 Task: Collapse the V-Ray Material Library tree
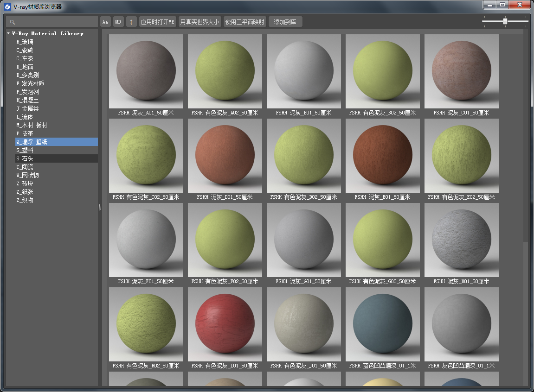pyautogui.click(x=8, y=33)
